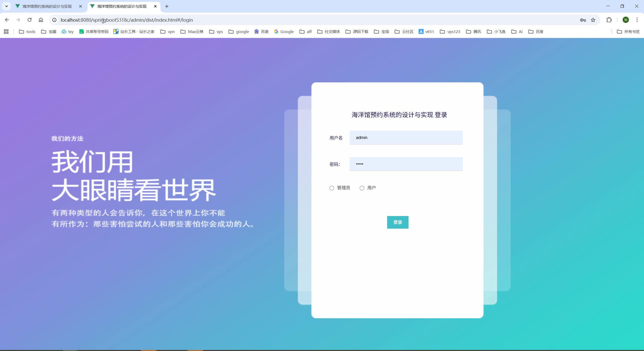Click the browser profile avatar W
This screenshot has width=644, height=351.
[x=626, y=20]
